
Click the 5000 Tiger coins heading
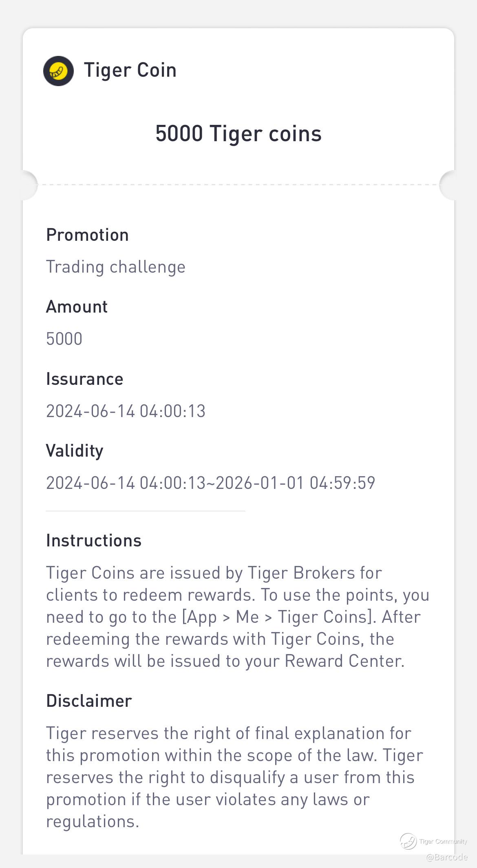[x=238, y=133]
